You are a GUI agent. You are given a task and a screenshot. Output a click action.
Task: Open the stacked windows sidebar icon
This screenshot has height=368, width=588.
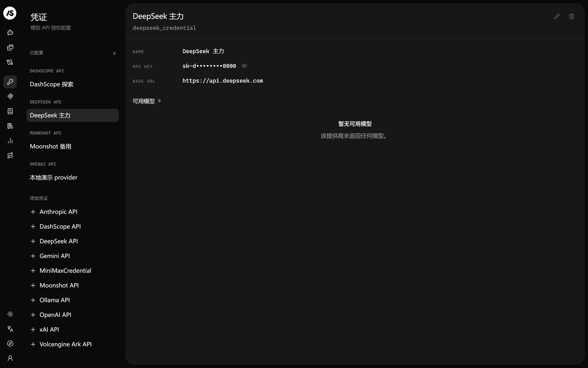point(10,47)
